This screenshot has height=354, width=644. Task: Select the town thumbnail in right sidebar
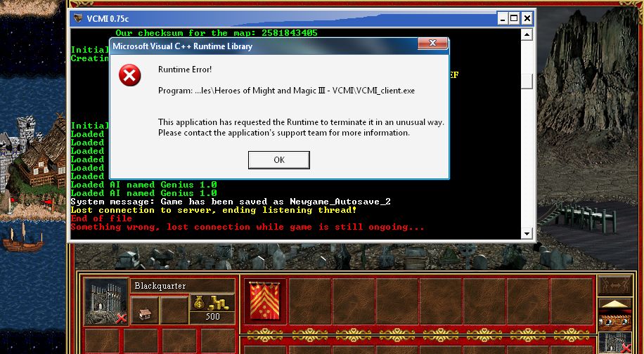pyautogui.click(x=613, y=343)
